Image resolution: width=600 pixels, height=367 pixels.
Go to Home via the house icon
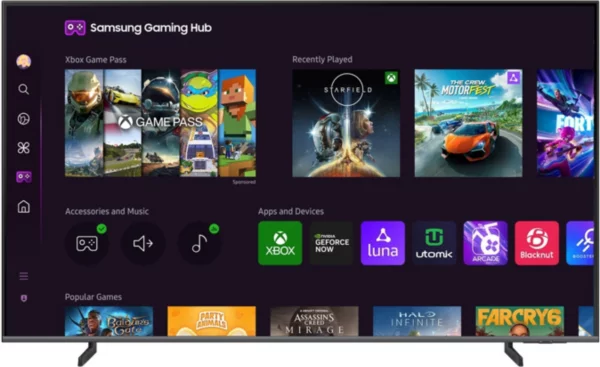click(24, 207)
